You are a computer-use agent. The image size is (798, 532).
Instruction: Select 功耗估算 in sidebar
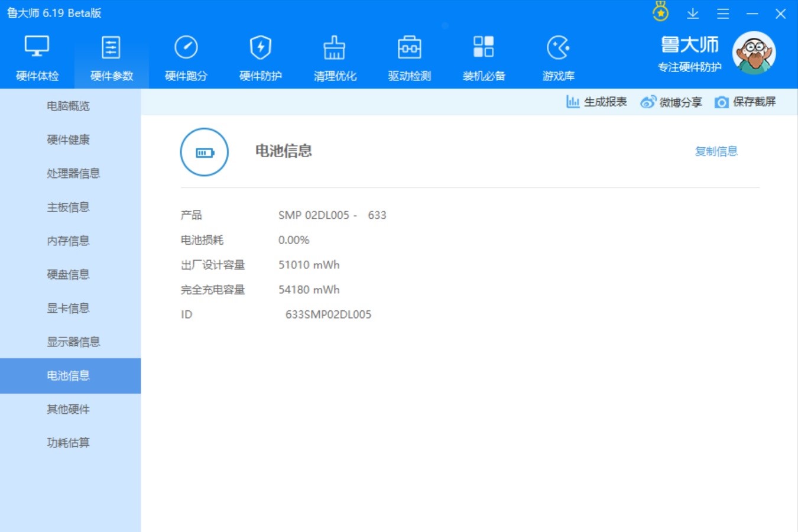tap(70, 443)
